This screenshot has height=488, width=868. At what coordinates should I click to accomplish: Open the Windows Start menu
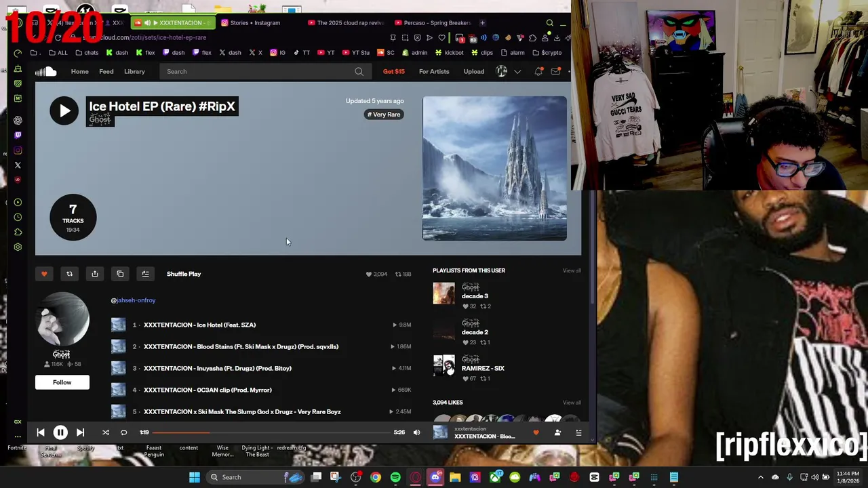point(195,477)
